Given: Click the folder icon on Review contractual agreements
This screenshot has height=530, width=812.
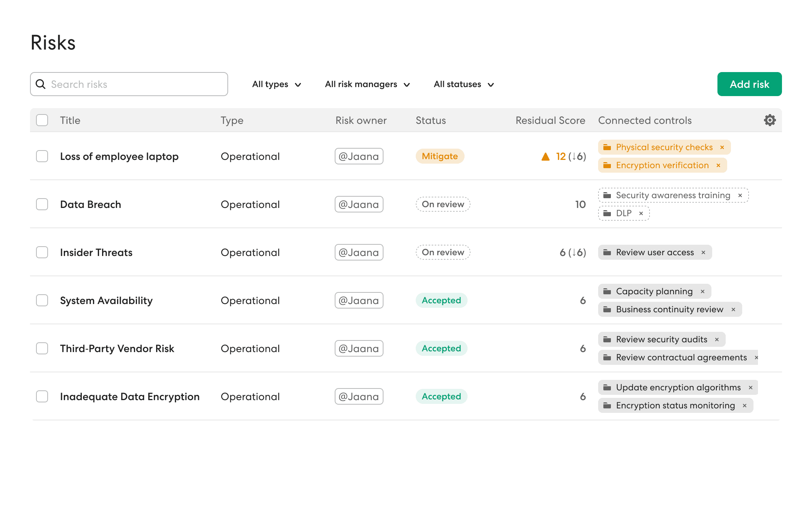Looking at the screenshot, I should click(x=607, y=357).
